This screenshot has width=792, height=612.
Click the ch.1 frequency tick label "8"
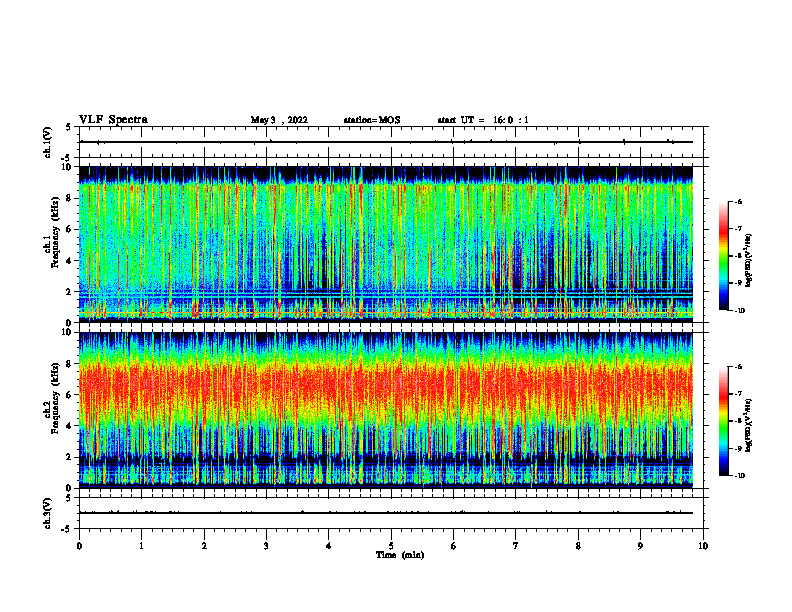tap(69, 198)
